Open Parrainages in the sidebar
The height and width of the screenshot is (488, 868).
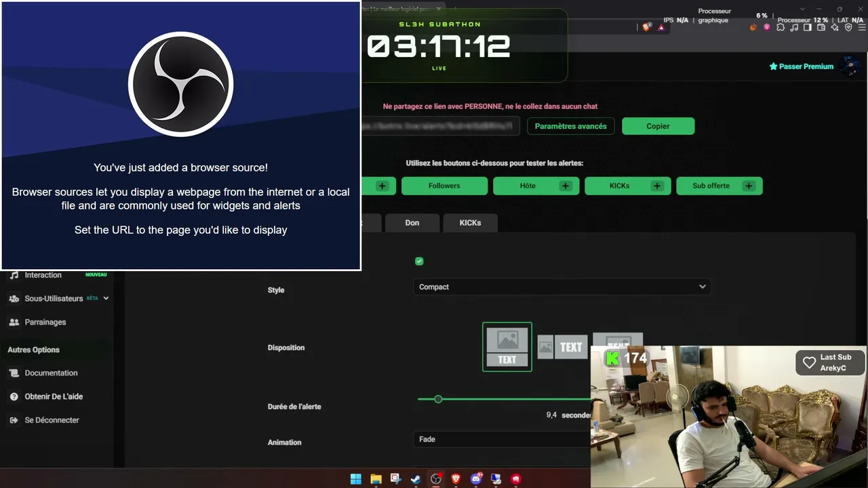click(x=45, y=323)
